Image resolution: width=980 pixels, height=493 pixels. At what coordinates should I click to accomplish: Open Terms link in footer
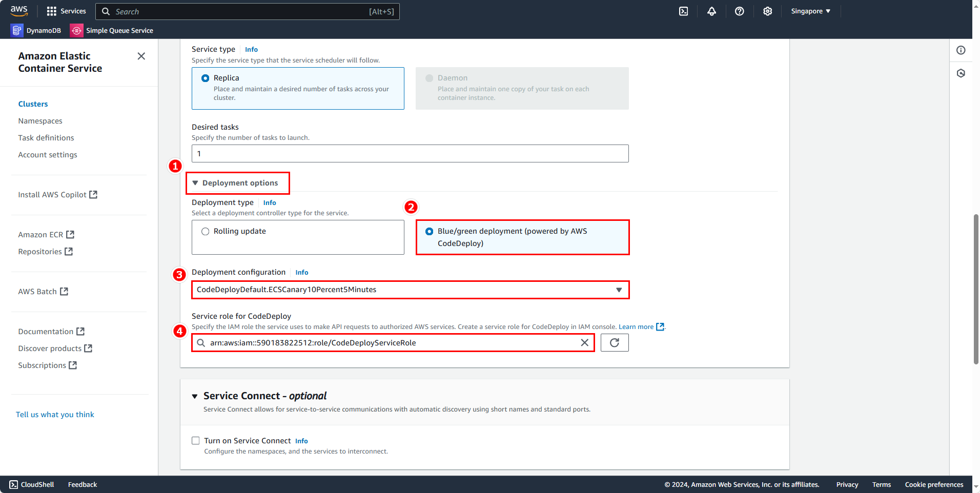[882, 485]
